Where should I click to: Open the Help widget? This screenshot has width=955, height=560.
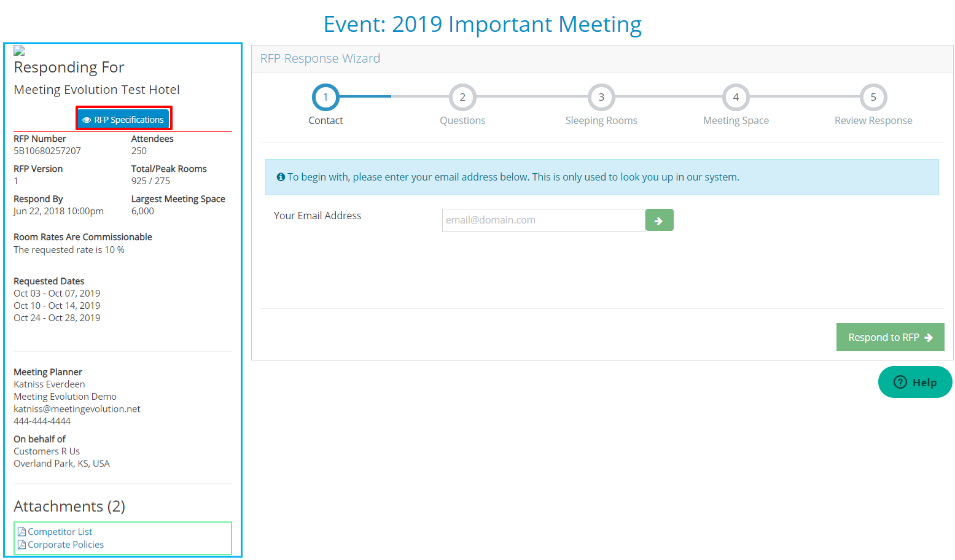(x=915, y=383)
